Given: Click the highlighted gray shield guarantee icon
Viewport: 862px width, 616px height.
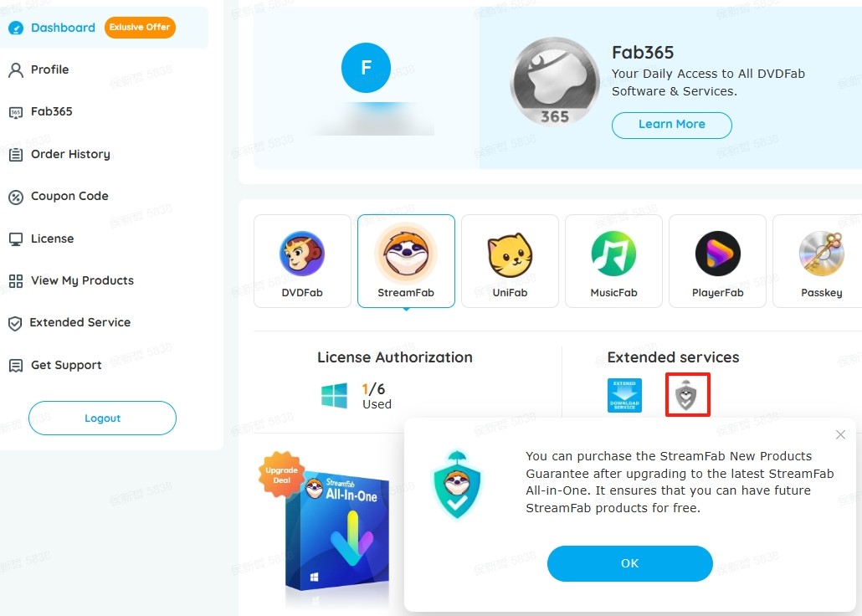Looking at the screenshot, I should tap(687, 395).
